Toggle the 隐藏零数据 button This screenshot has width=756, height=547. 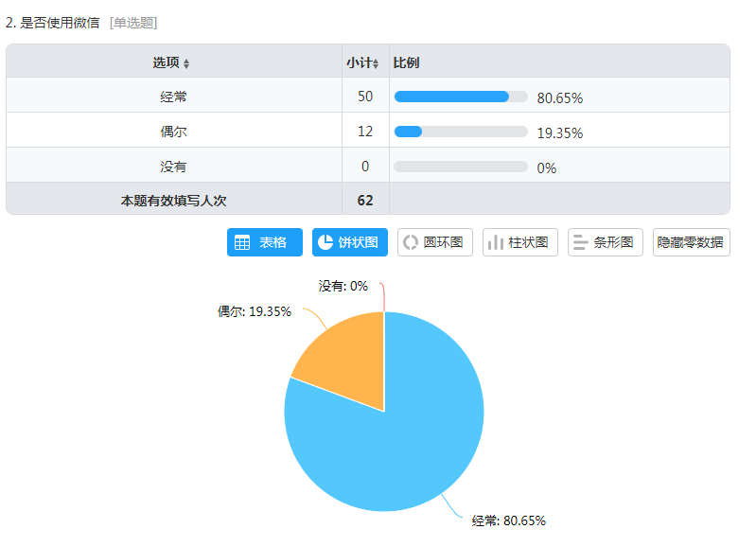click(x=692, y=242)
